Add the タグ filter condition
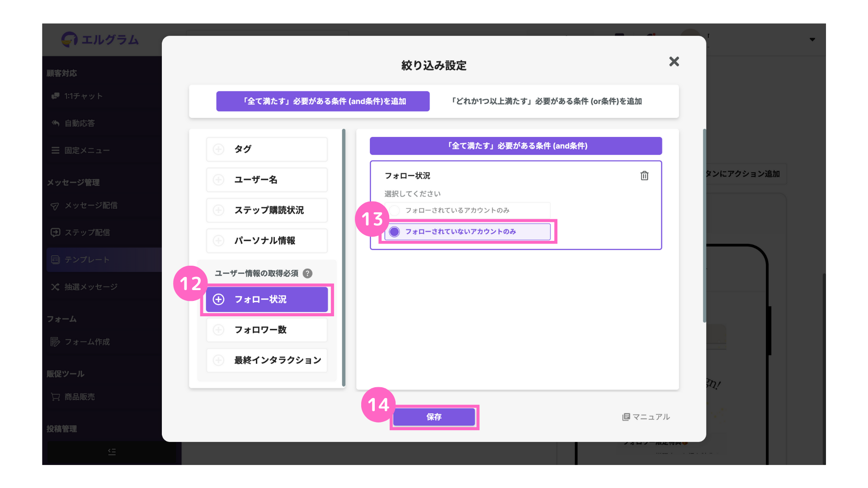 click(267, 149)
